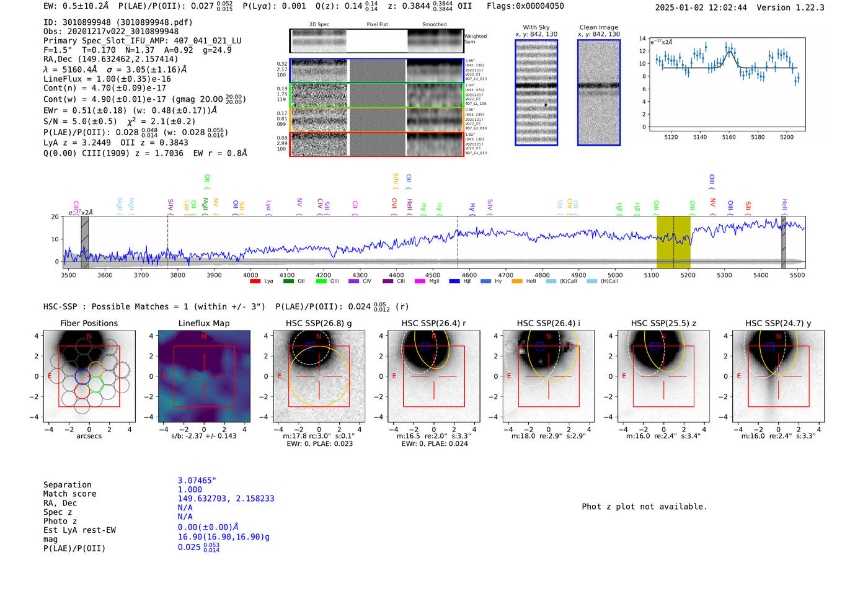Click the ID: 3010899948 line

pos(118,22)
